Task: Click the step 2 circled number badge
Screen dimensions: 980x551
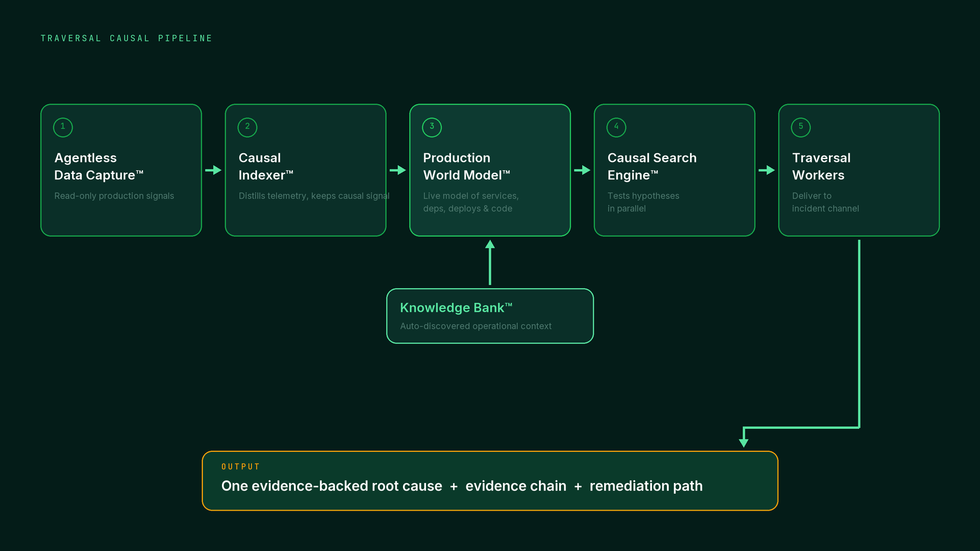Action: pyautogui.click(x=247, y=127)
